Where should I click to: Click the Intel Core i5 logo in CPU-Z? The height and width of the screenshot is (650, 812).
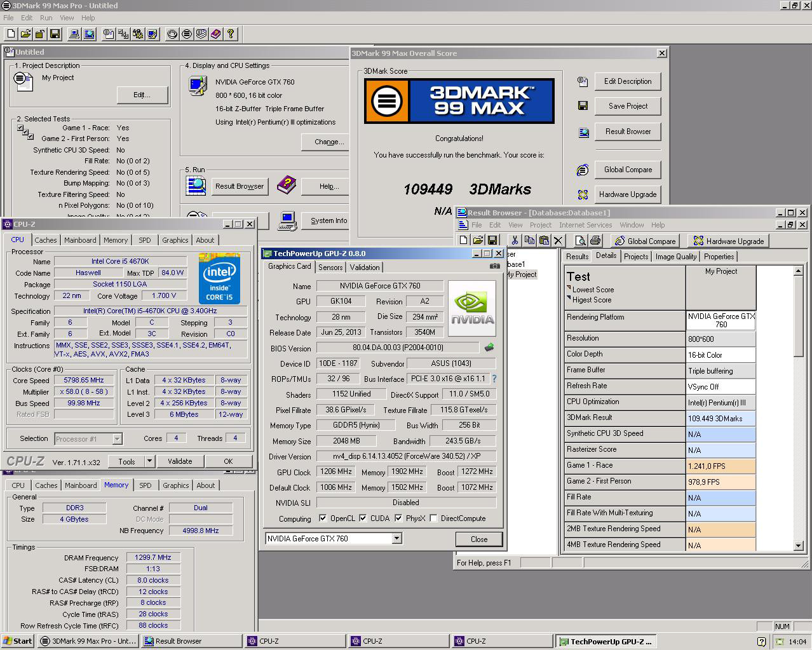tap(219, 279)
